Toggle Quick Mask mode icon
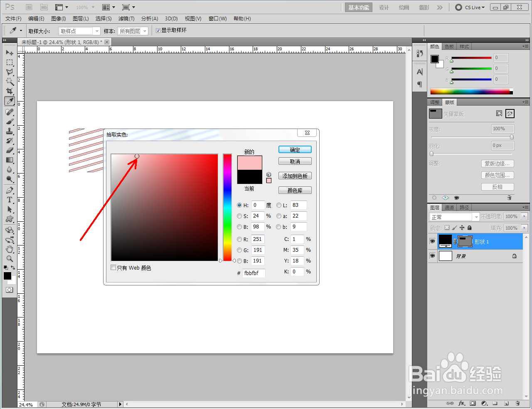The image size is (532, 409). tap(10, 290)
